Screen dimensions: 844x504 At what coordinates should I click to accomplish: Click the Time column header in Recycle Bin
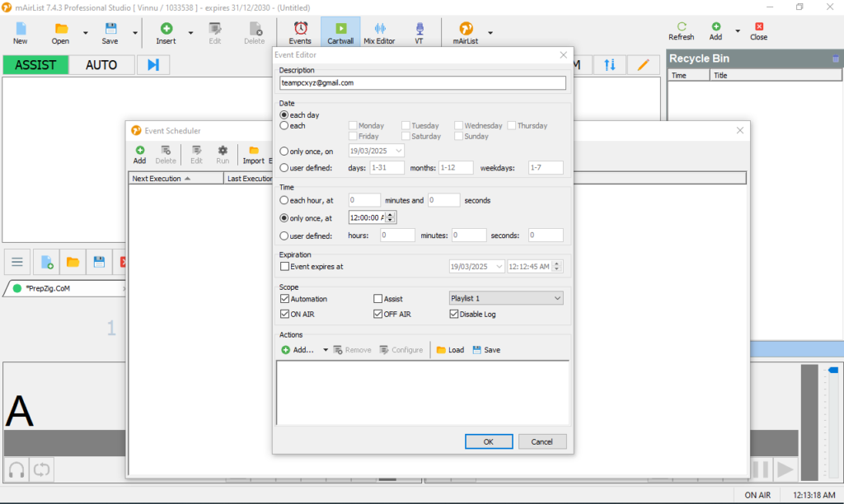pyautogui.click(x=689, y=75)
